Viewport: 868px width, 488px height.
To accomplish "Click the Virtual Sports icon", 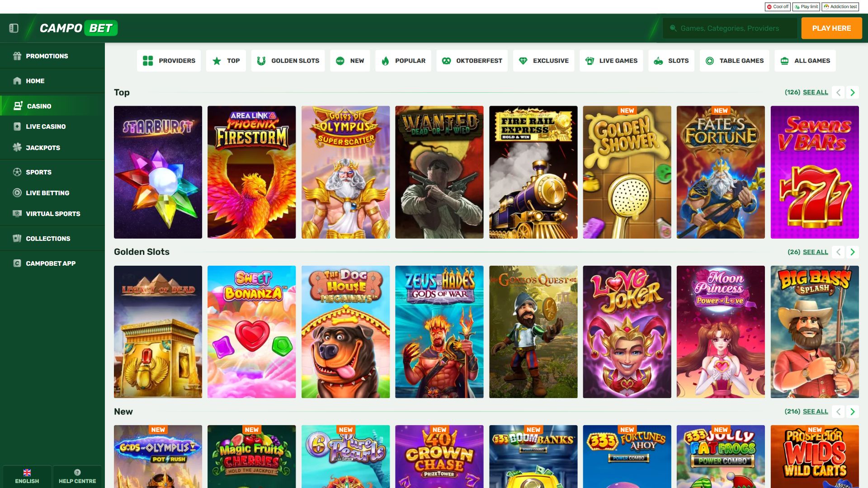I will click(17, 214).
